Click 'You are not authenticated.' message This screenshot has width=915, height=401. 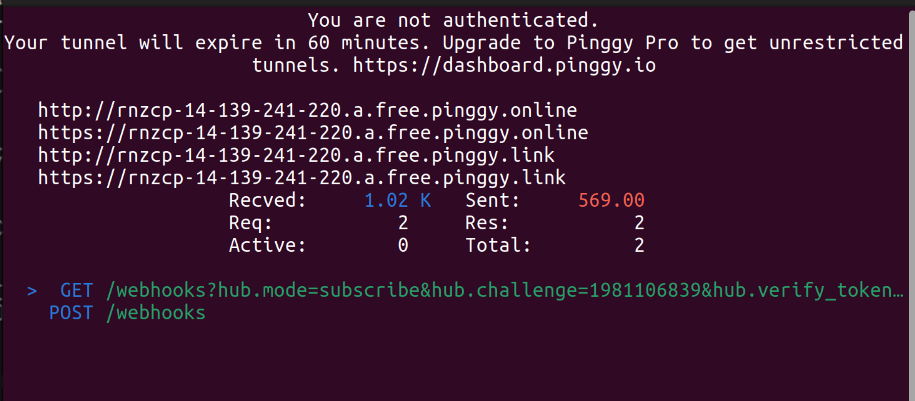point(453,21)
